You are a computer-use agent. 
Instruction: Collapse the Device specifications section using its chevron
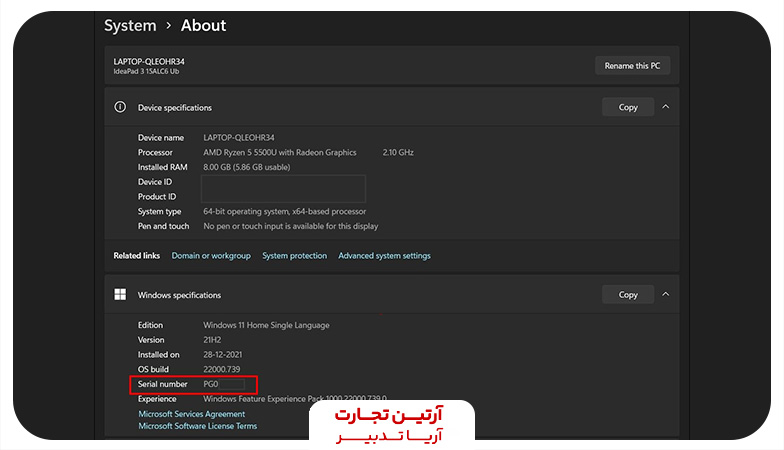click(x=666, y=107)
